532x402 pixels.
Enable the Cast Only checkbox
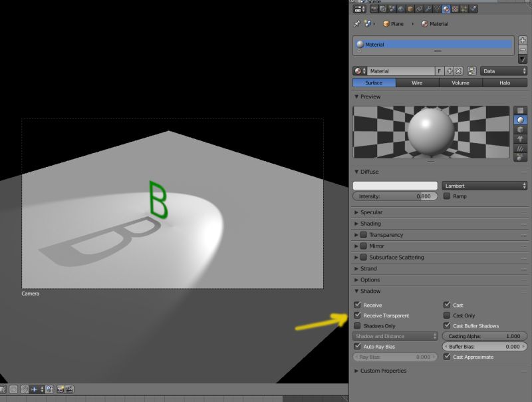click(447, 315)
